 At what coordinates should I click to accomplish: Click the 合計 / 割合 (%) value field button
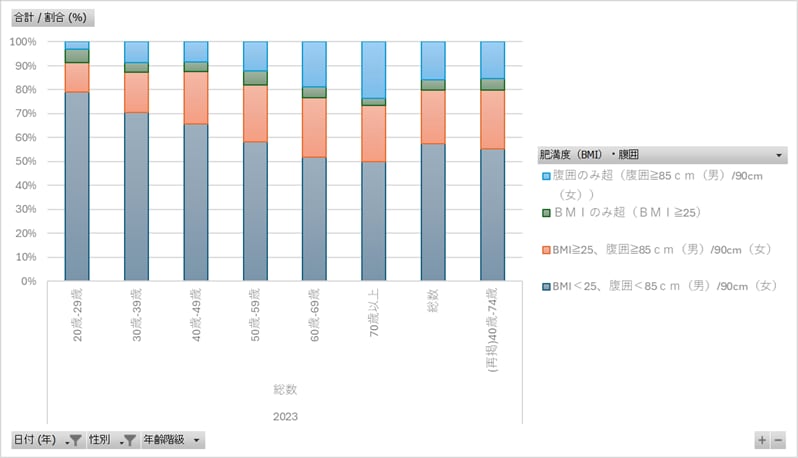click(52, 18)
